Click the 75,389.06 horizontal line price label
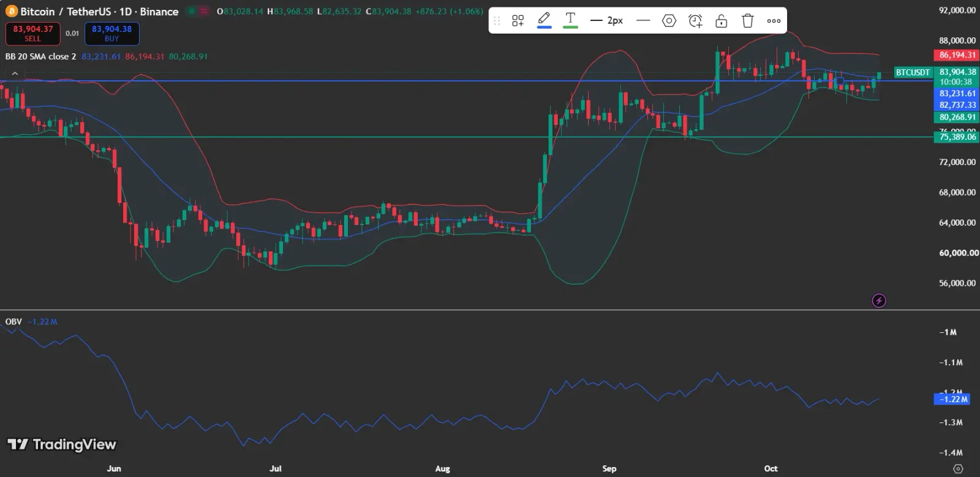Viewport: 980px width, 477px height. [x=957, y=137]
